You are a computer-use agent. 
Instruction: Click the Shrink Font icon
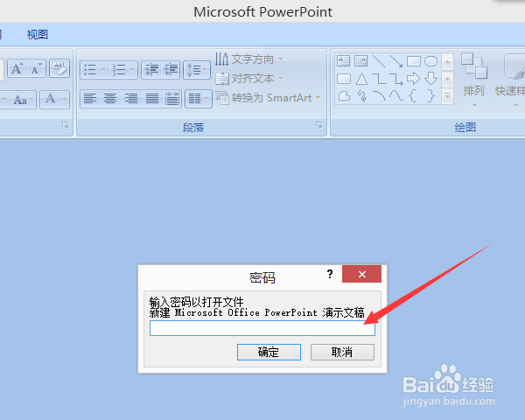[x=37, y=69]
